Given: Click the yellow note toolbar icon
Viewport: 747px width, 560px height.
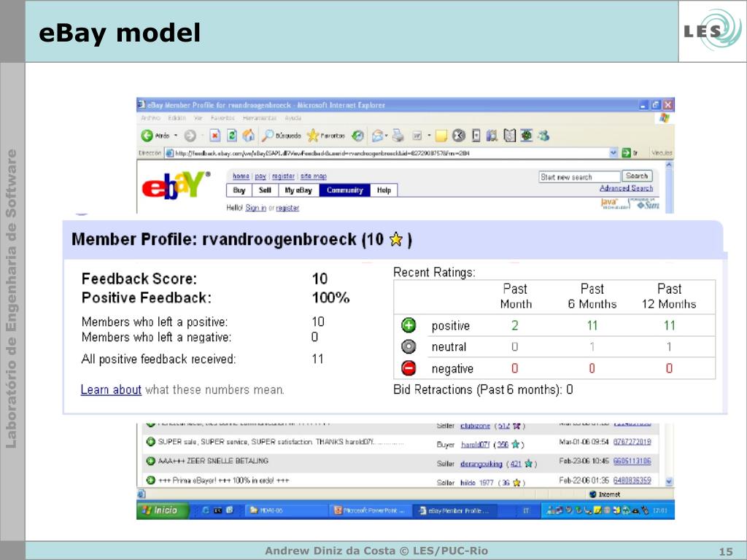Looking at the screenshot, I should 441,136.
